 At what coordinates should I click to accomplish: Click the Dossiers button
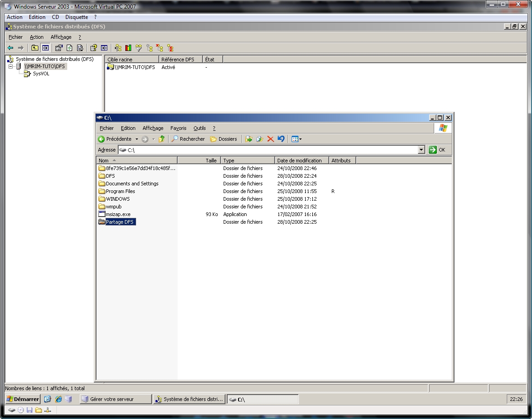[x=224, y=139]
